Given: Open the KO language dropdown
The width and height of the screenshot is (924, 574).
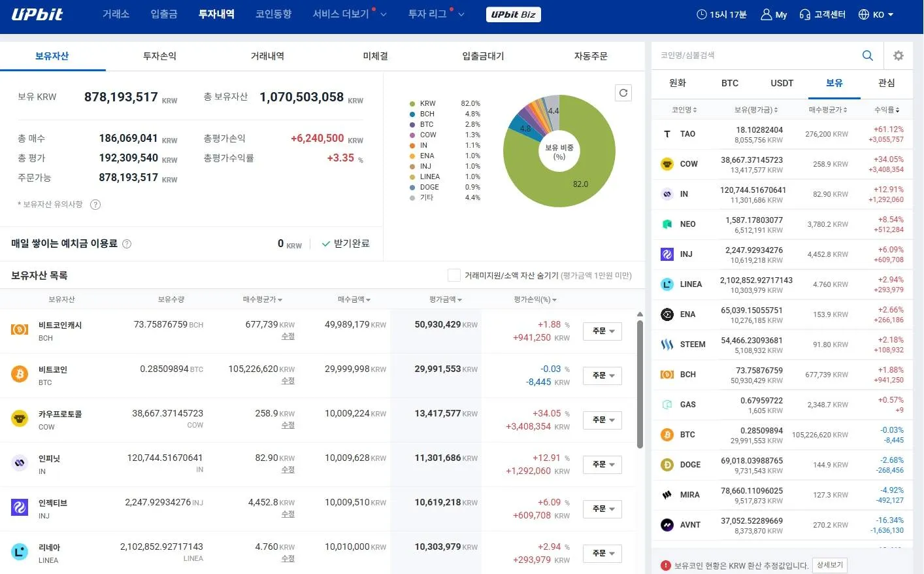Looking at the screenshot, I should click(x=876, y=14).
